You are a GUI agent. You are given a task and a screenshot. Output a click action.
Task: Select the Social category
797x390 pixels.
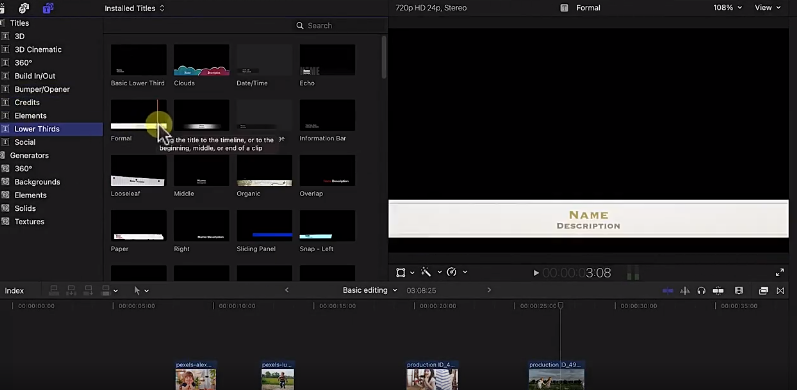click(x=24, y=142)
